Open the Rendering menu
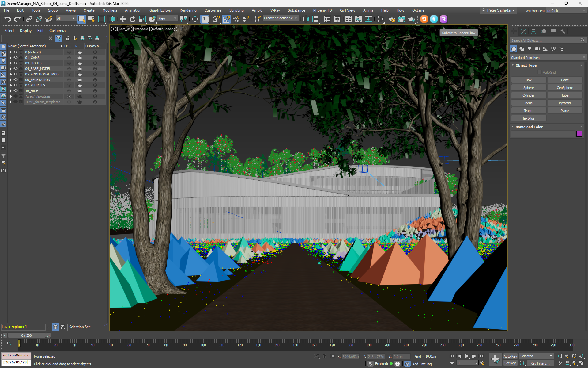 coord(188,10)
